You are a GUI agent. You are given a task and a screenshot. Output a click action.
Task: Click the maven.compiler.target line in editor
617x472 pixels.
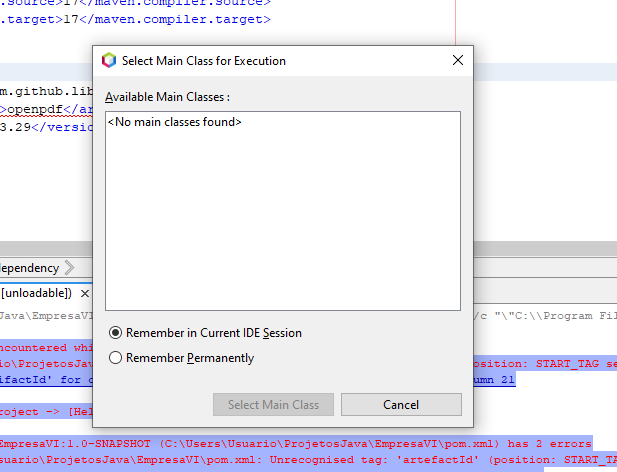(x=135, y=19)
